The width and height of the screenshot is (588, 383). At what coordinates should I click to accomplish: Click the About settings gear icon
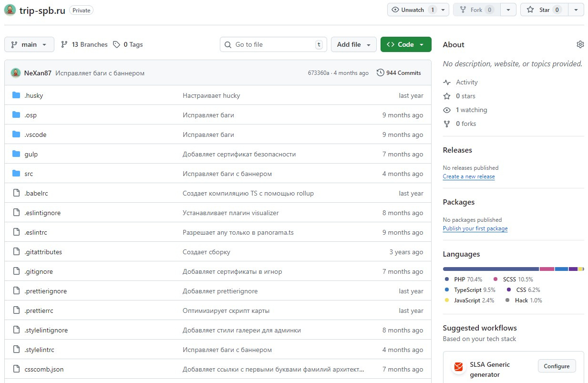[x=580, y=44]
